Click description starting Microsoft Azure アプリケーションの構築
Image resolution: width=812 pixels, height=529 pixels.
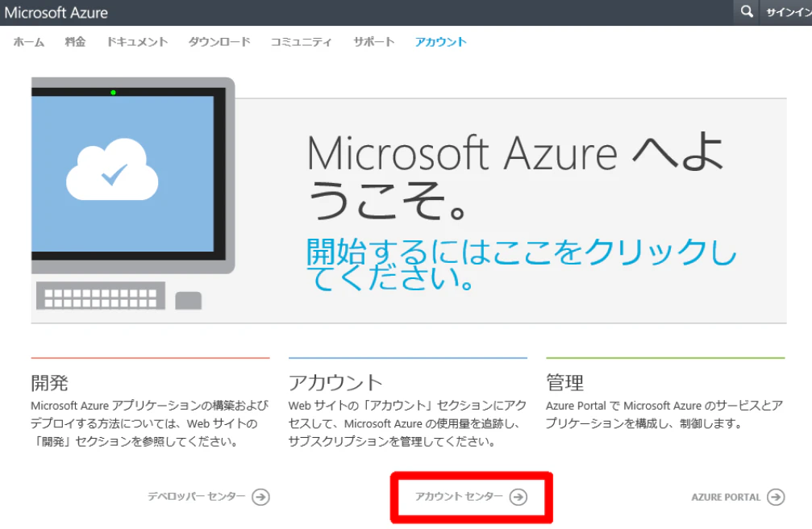(150, 423)
